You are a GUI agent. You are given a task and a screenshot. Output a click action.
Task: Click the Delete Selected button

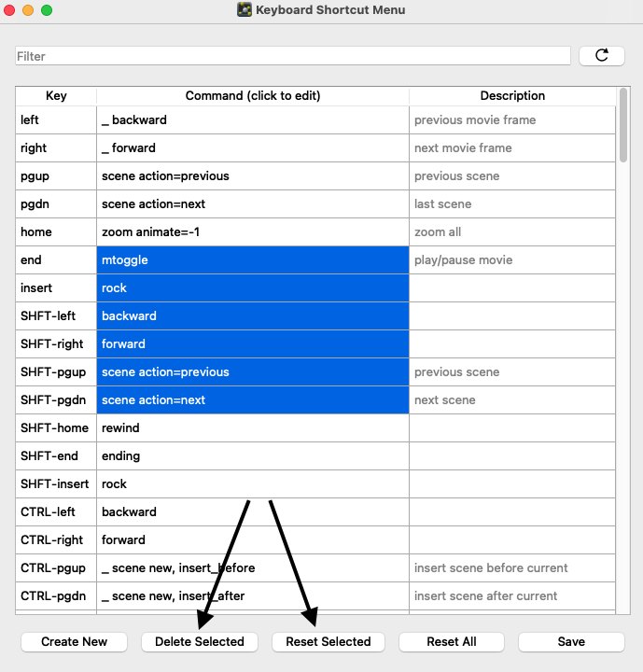[200, 641]
